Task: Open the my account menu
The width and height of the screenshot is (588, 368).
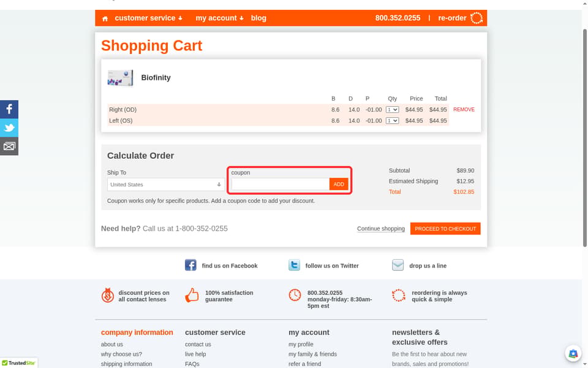Action: pos(219,18)
